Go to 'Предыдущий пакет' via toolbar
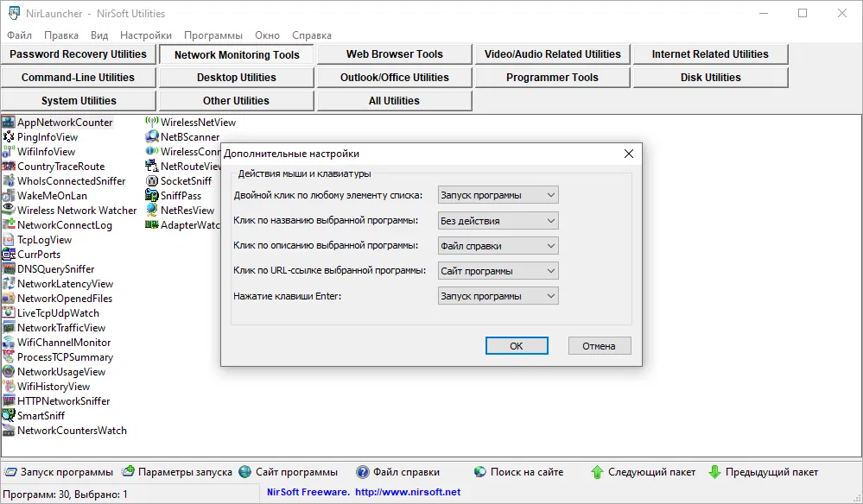The width and height of the screenshot is (863, 504). 764,472
